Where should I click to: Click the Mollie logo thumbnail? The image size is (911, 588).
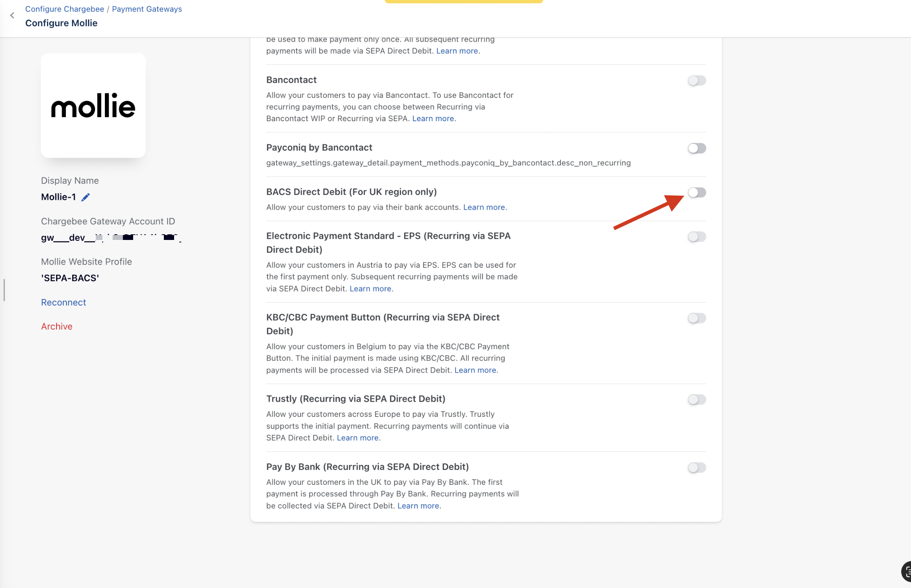pos(93,106)
